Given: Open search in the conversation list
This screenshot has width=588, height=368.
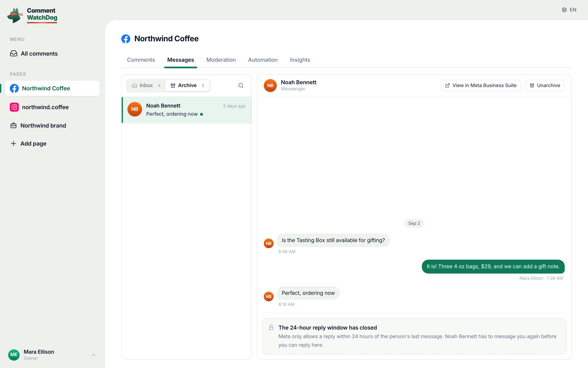Looking at the screenshot, I should click(241, 85).
